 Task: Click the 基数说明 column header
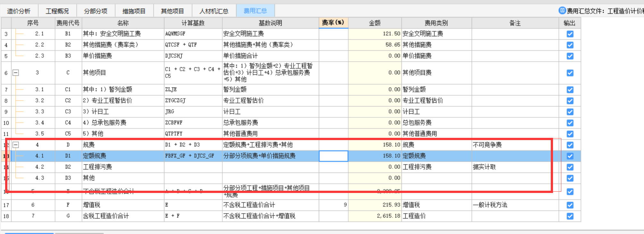270,23
